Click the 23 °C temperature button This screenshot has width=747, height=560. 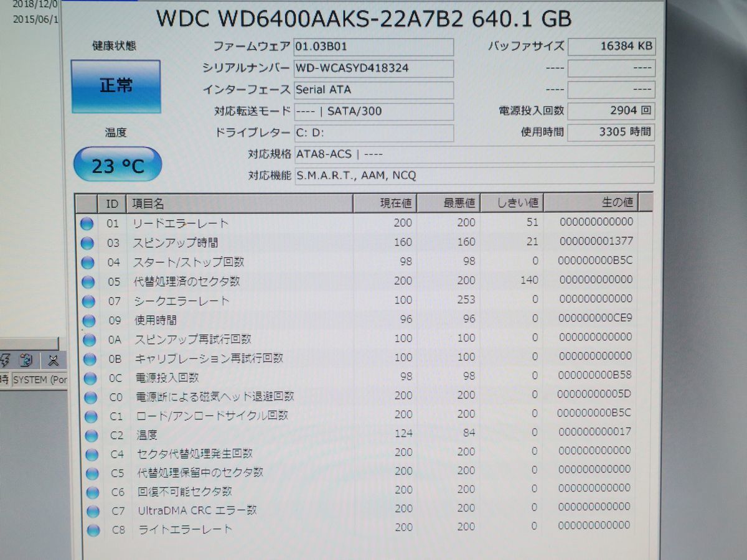tap(118, 165)
